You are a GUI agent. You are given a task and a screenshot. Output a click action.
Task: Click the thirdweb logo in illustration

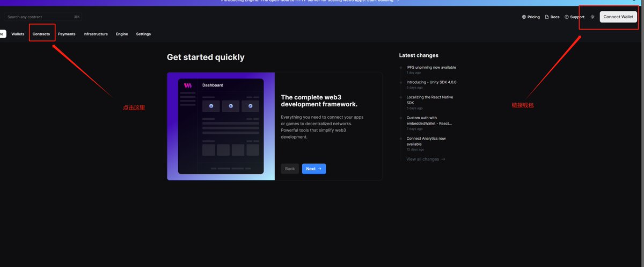[x=187, y=85]
